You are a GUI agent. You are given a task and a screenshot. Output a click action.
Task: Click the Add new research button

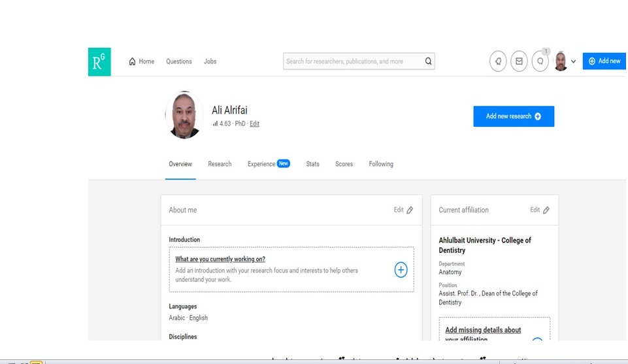[x=513, y=116]
